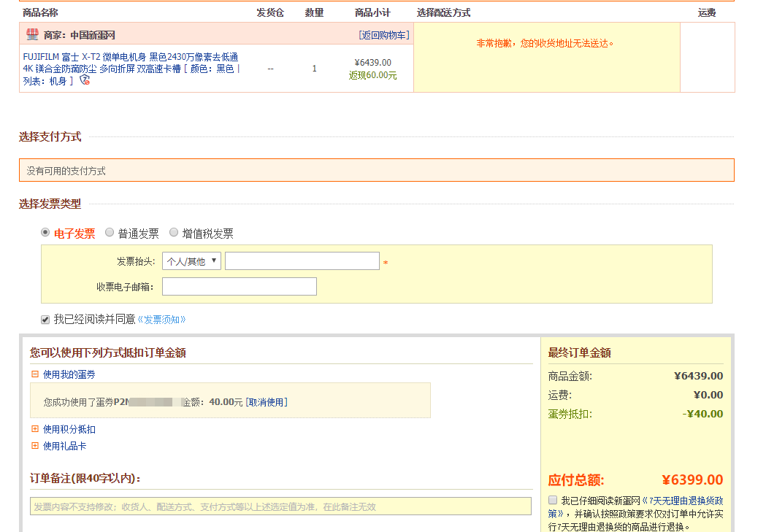Click the merchant store icon beside 中国新蛋网
This screenshot has width=766, height=532.
32,34
